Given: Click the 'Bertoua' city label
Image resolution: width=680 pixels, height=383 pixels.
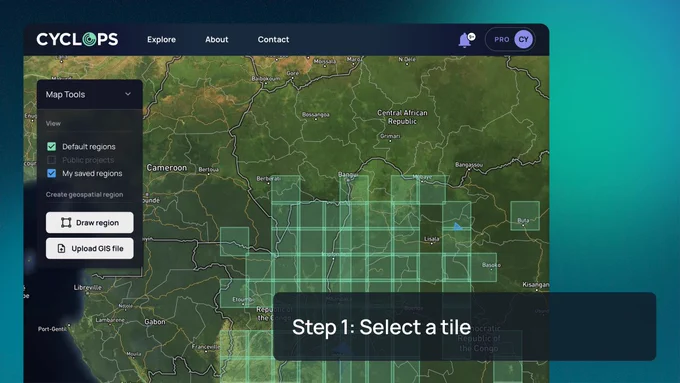Looking at the screenshot, I should coord(209,170).
